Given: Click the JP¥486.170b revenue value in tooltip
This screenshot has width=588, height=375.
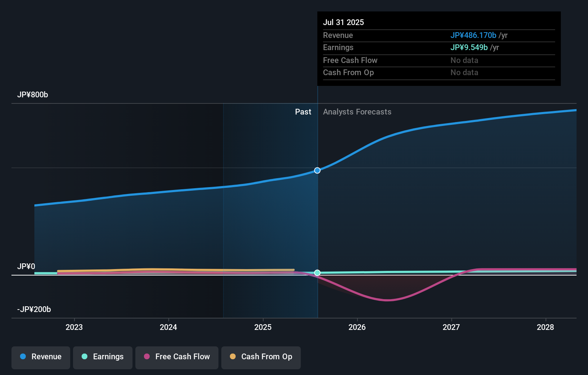Looking at the screenshot, I should tap(473, 35).
